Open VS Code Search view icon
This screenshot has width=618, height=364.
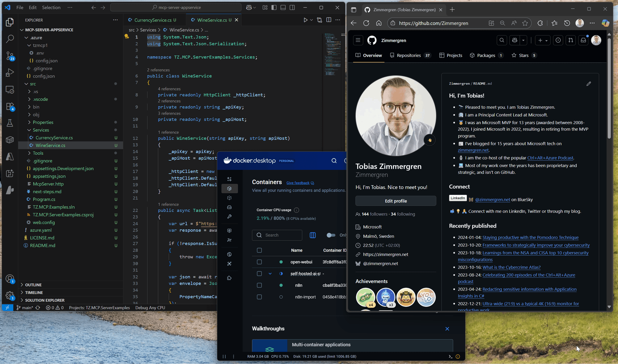click(x=10, y=39)
